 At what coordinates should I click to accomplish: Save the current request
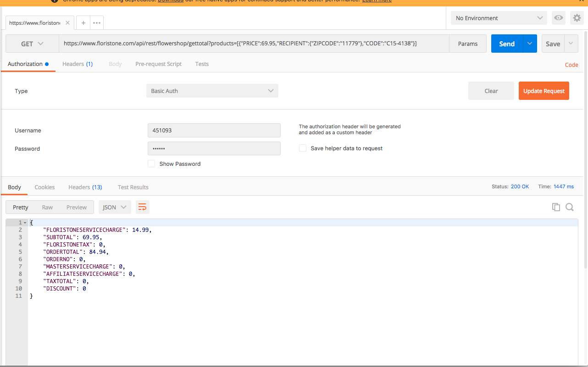pyautogui.click(x=553, y=44)
